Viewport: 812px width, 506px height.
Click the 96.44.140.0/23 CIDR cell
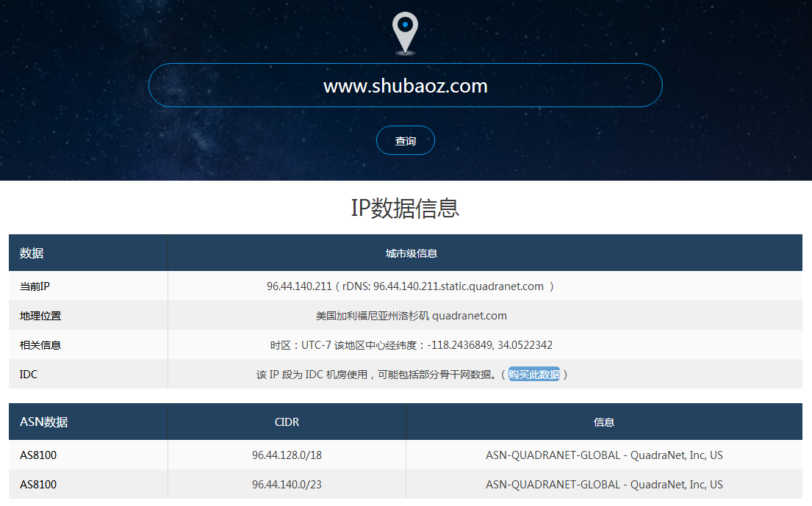pos(287,485)
